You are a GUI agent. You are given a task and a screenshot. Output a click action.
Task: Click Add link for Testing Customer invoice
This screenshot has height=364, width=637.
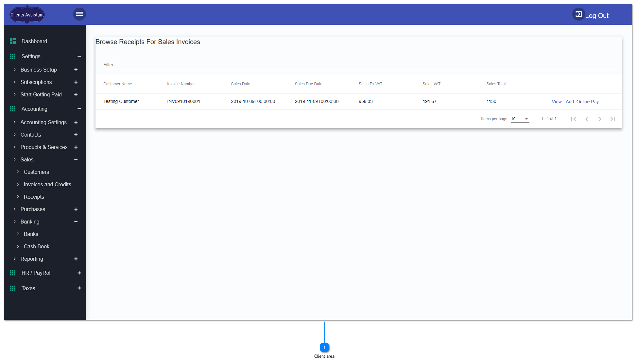click(570, 101)
